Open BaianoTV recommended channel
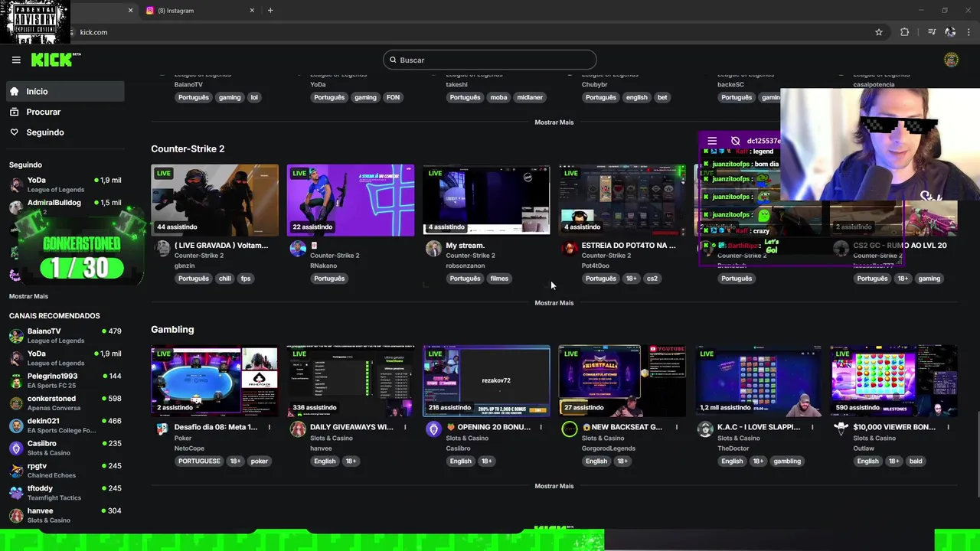980x551 pixels. coord(65,335)
